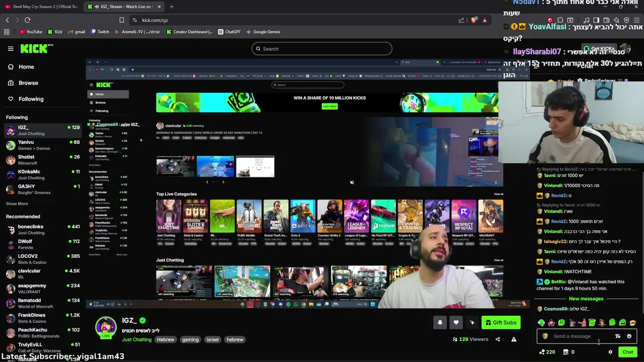Jump to New messages in chat
The width and height of the screenshot is (644, 362).
(586, 299)
